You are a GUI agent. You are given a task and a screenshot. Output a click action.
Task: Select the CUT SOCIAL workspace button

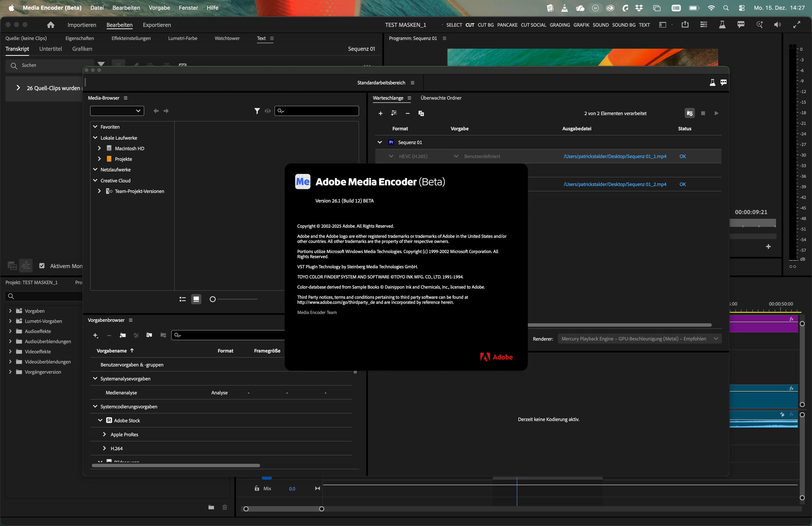(x=533, y=25)
